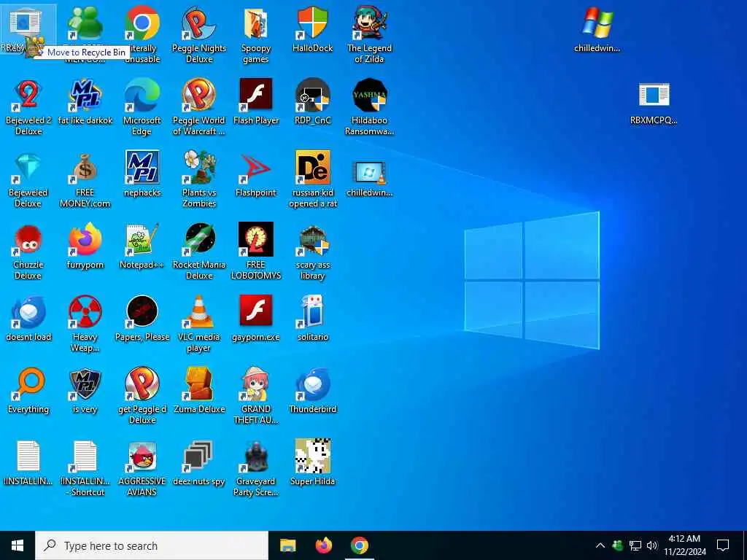Viewport: 747px width, 560px height.
Task: Open the Windows Start menu
Action: 18,545
